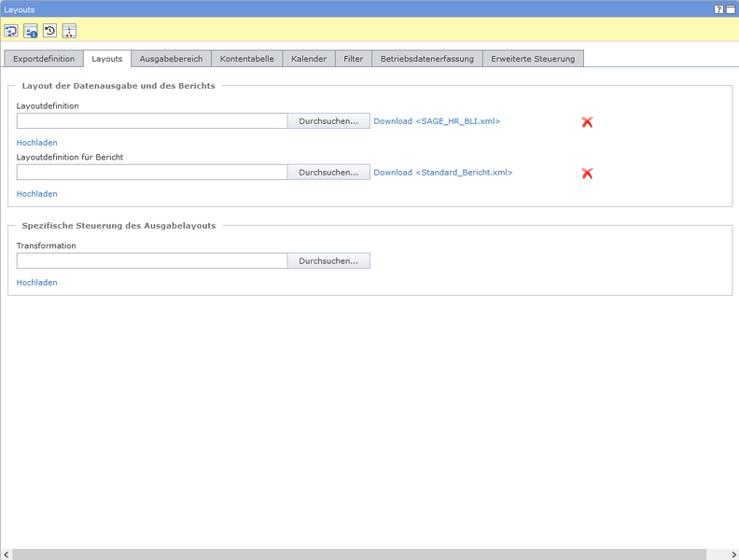Open help via the question mark icon
The height and width of the screenshot is (560, 739).
click(718, 8)
